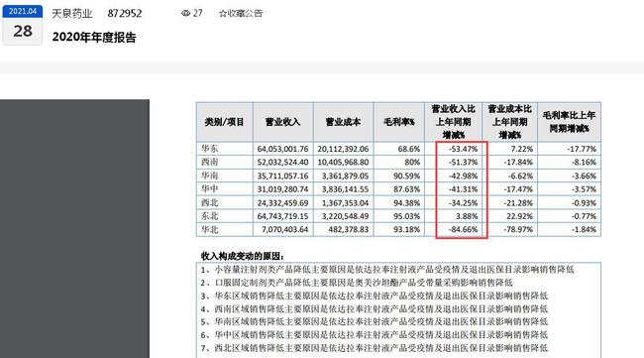This screenshot has height=358, width=644.
Task: Select the 类别/项目 column header
Action: [x=225, y=122]
